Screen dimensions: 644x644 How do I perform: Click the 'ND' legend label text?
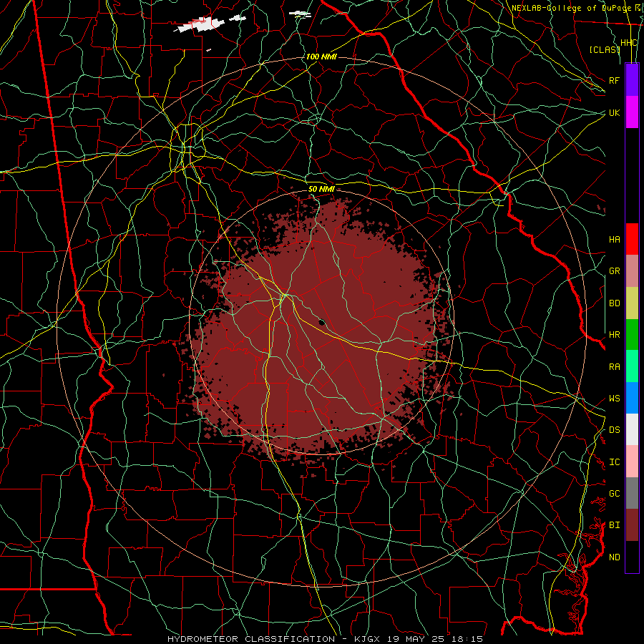pyautogui.click(x=615, y=557)
